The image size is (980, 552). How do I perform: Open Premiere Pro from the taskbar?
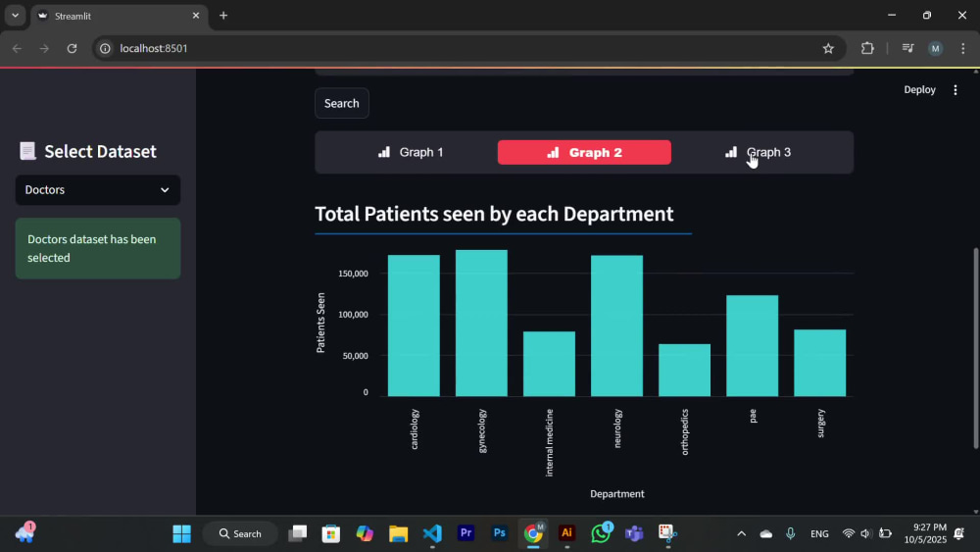click(465, 533)
